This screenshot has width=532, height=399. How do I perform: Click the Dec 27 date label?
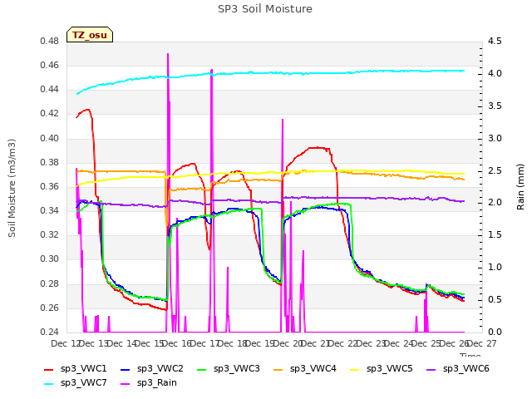[x=482, y=343]
